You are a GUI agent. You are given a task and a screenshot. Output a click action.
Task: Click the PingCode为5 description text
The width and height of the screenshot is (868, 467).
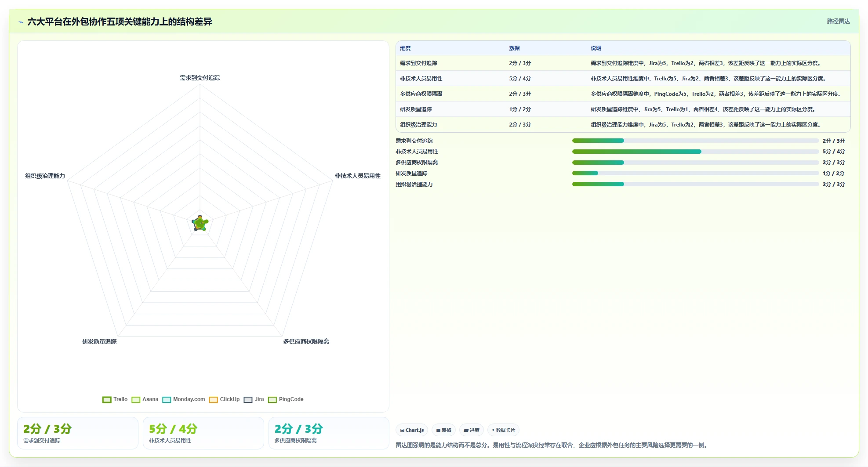tap(716, 94)
